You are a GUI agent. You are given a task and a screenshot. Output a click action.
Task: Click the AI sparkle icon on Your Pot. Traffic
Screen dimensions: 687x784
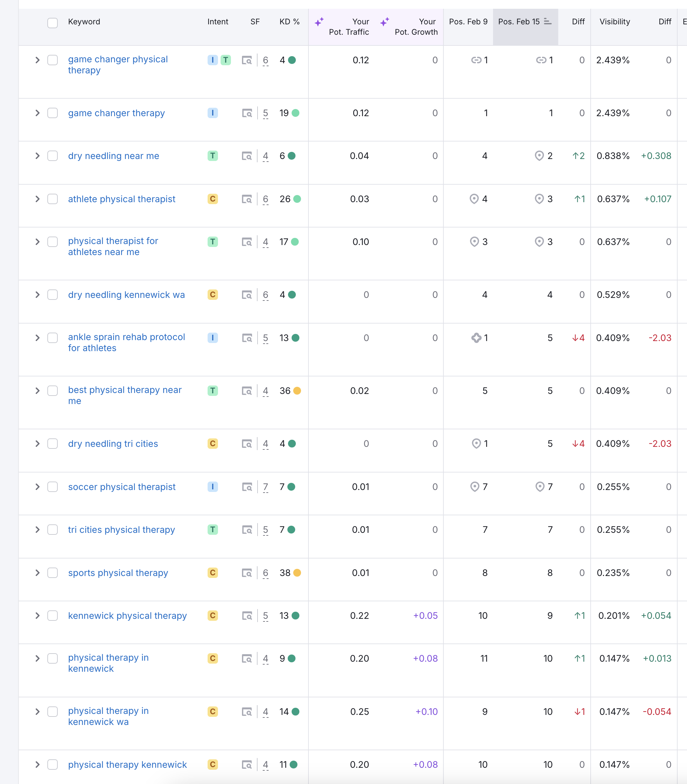[x=319, y=21]
